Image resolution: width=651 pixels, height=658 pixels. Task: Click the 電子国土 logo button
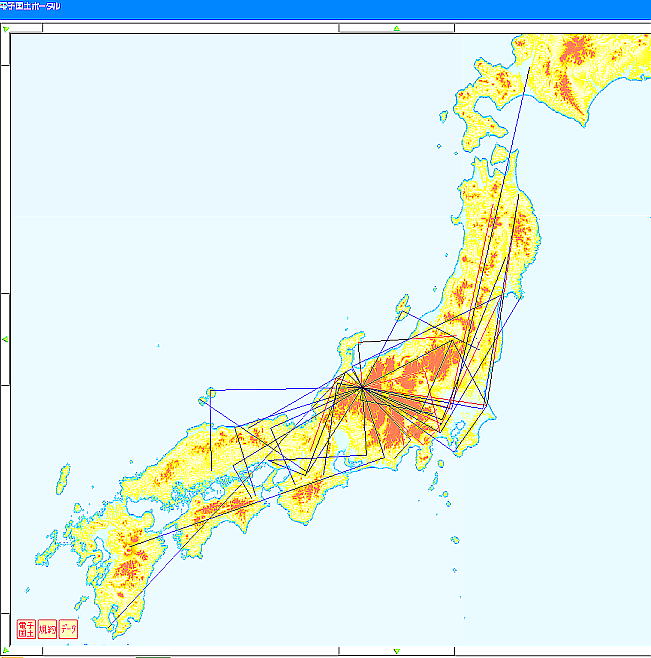click(26, 629)
